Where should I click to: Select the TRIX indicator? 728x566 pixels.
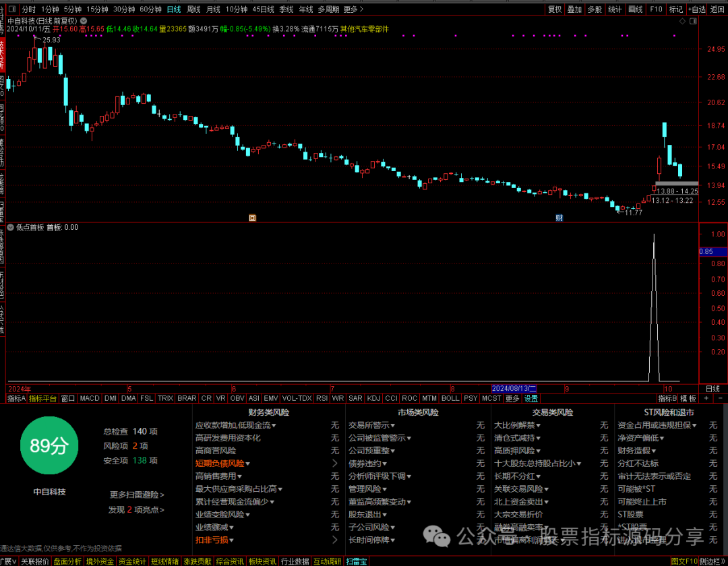click(x=165, y=398)
